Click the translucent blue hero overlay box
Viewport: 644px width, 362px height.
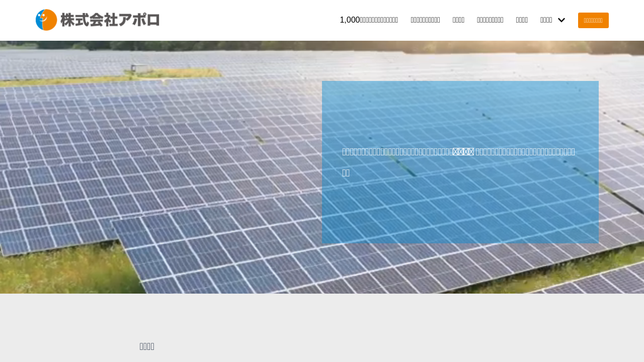click(x=460, y=211)
